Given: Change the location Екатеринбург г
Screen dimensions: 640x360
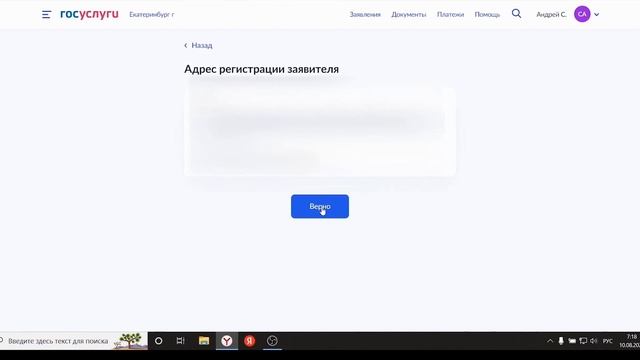Looking at the screenshot, I should pyautogui.click(x=152, y=14).
